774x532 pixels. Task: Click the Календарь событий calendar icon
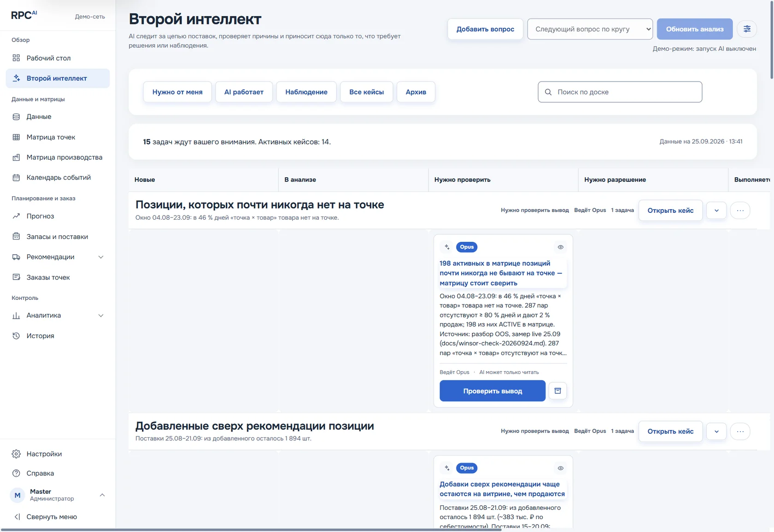point(16,178)
